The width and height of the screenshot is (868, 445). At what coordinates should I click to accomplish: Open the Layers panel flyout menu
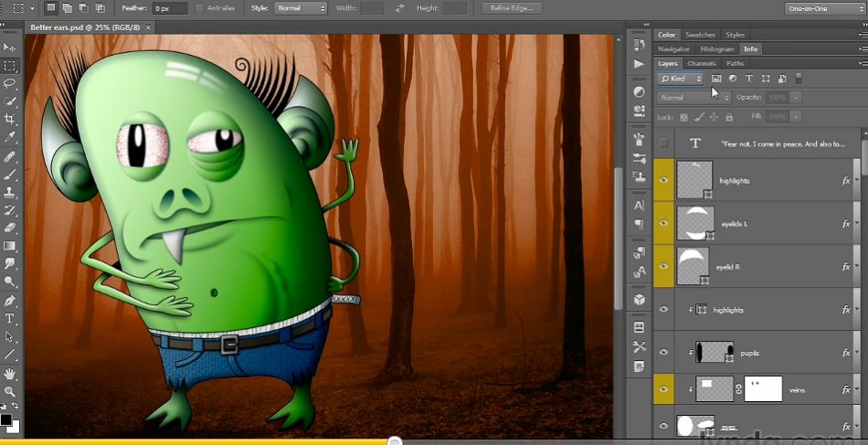coord(862,64)
